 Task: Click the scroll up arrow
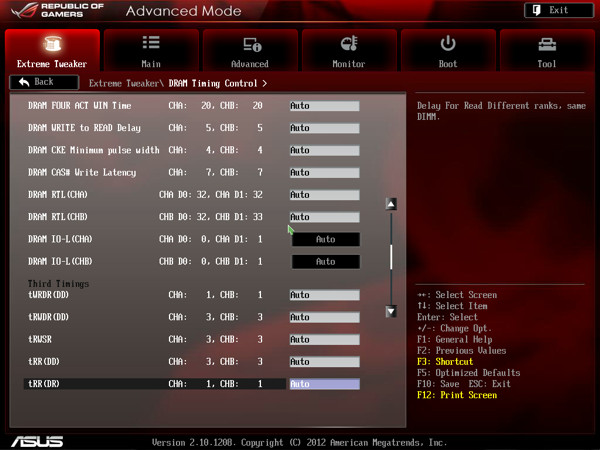[391, 204]
